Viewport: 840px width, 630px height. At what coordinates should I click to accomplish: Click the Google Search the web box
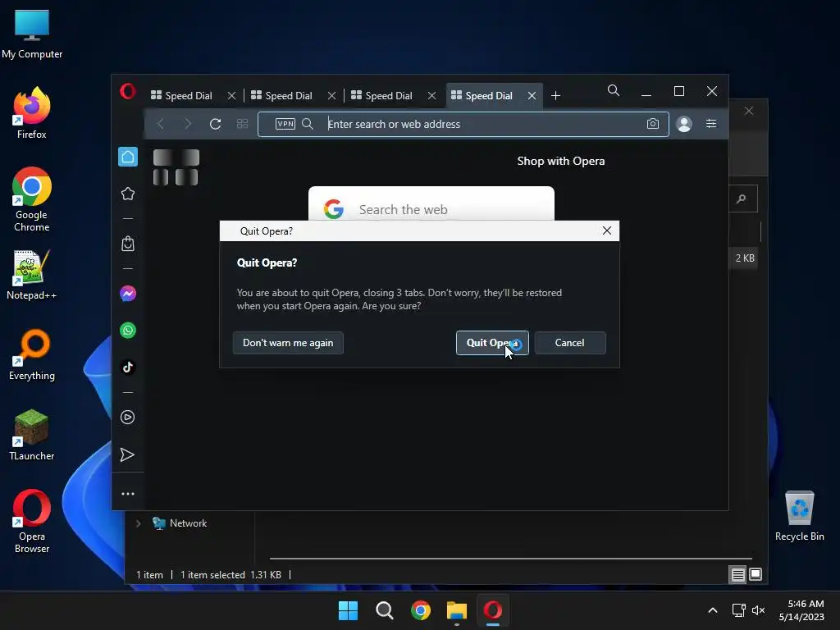click(431, 204)
